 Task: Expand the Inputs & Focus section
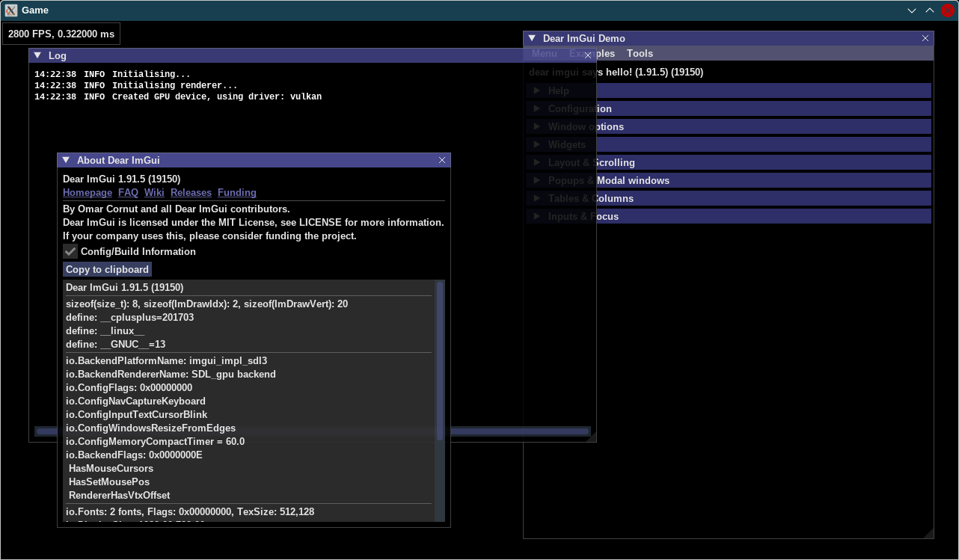tap(729, 216)
